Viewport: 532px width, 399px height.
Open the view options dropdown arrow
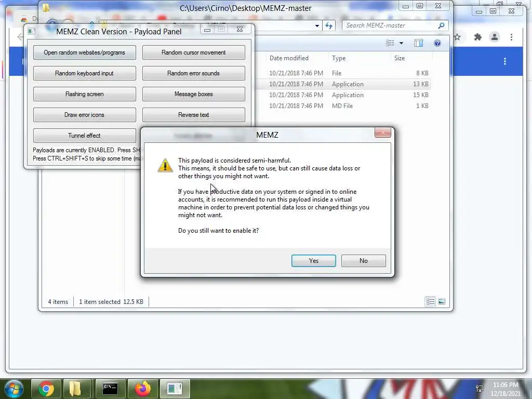coord(402,43)
